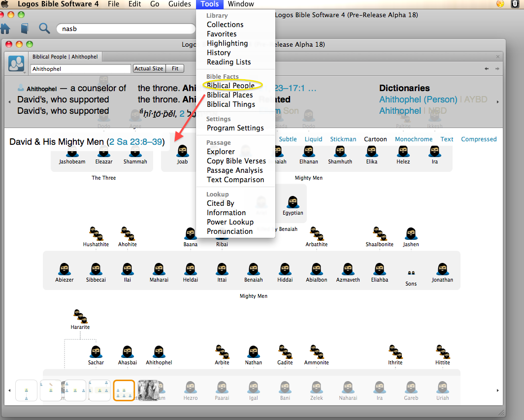The height and width of the screenshot is (420, 524).
Task: Switch diagram style to Liquid
Action: [x=313, y=139]
